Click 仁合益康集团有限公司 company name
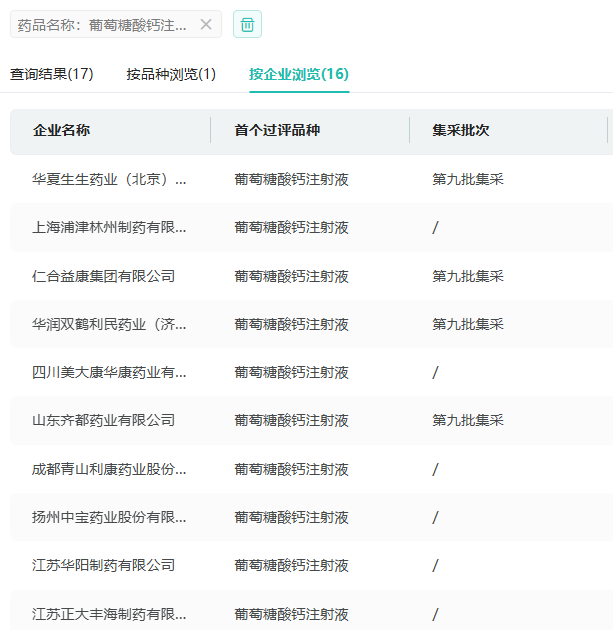This screenshot has height=630, width=613. pos(103,276)
